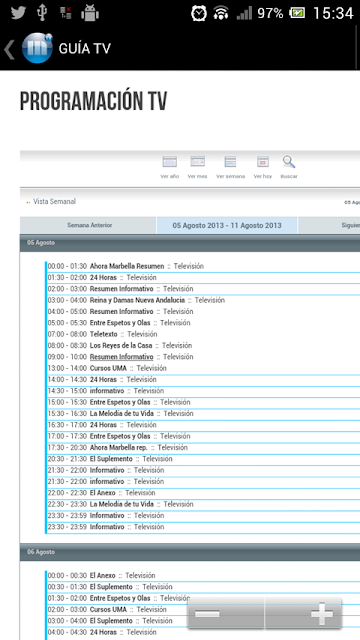Open the underlined Resumen Informativo 09:00 link
This screenshot has height=640, width=360.
click(122, 357)
